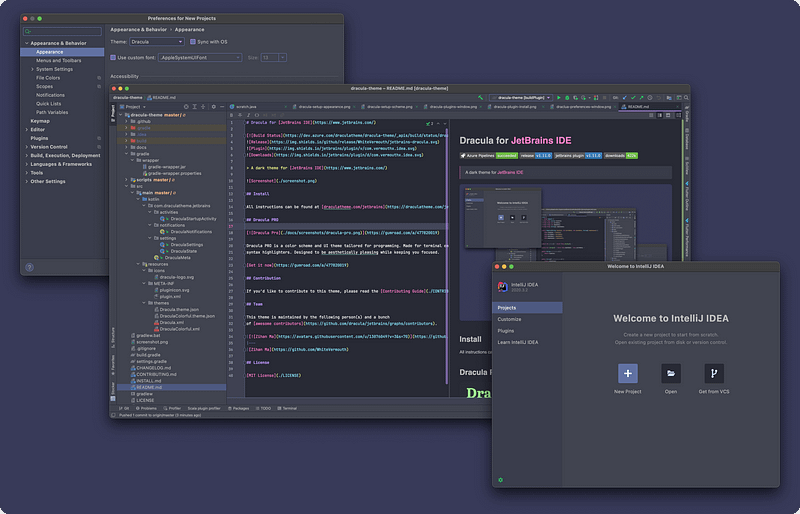Image resolution: width=800 pixels, height=514 pixels.
Task: Click the Git update project arrow icon
Action: pos(624,97)
